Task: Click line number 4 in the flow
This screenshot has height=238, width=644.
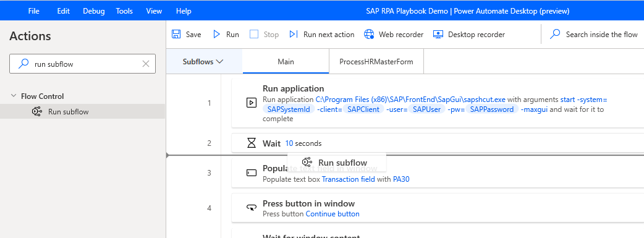Action: (210, 208)
